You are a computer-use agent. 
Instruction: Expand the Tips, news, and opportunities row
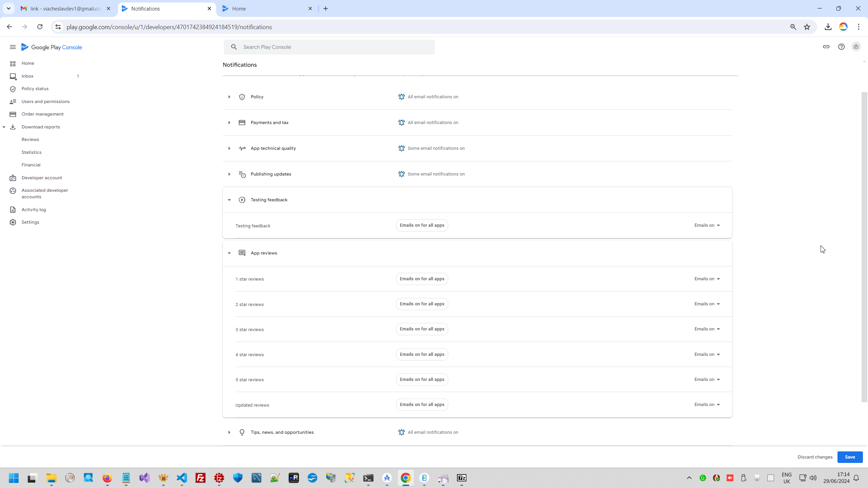click(x=229, y=432)
